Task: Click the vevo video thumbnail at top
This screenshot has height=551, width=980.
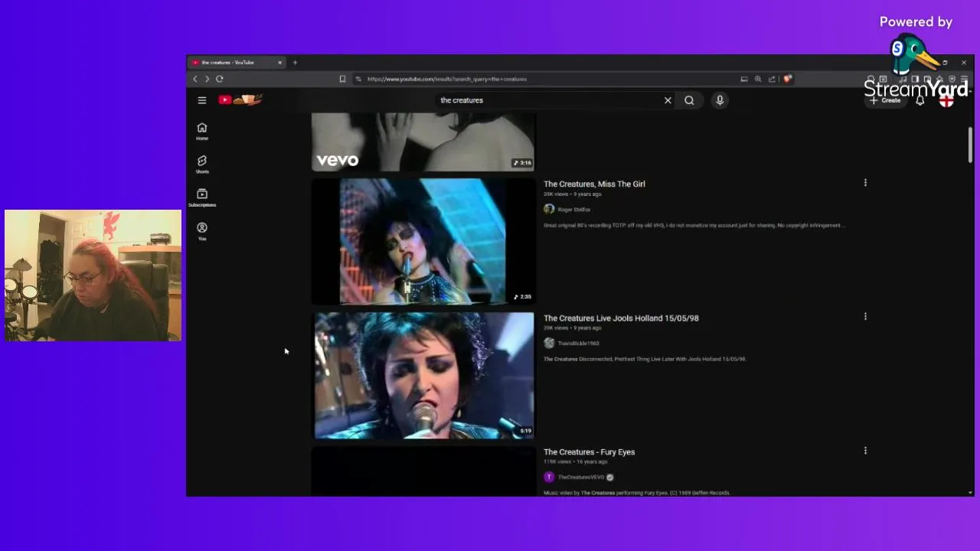Action: 423,142
